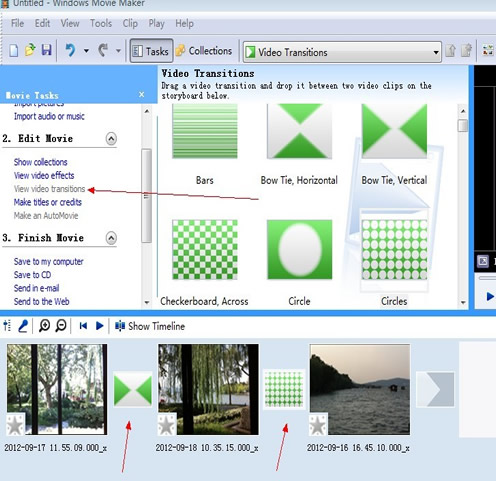The height and width of the screenshot is (481, 496).
Task: Click tasks pane scrollbar down arrow
Action: tap(147, 302)
